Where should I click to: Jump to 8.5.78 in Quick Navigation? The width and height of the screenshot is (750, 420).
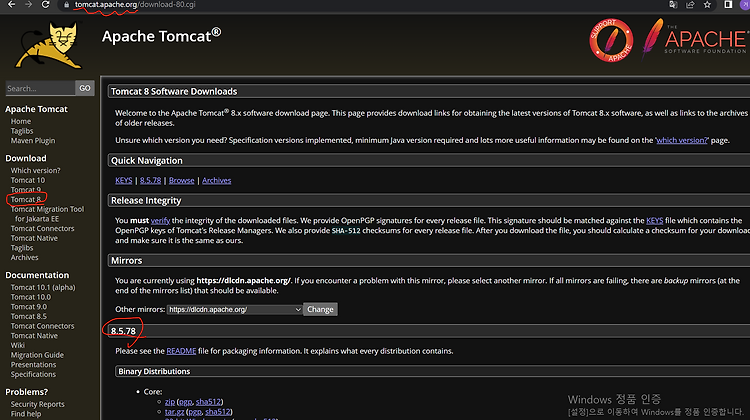[x=150, y=180]
